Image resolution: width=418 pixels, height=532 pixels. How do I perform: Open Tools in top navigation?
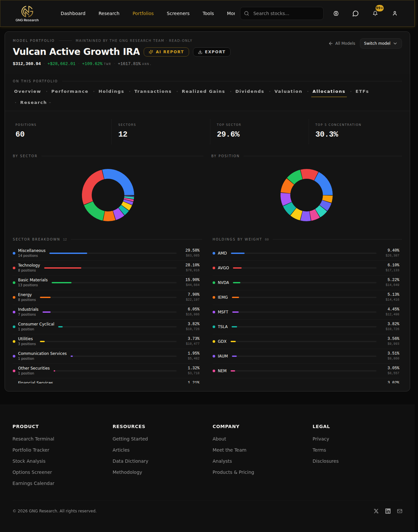tap(208, 13)
